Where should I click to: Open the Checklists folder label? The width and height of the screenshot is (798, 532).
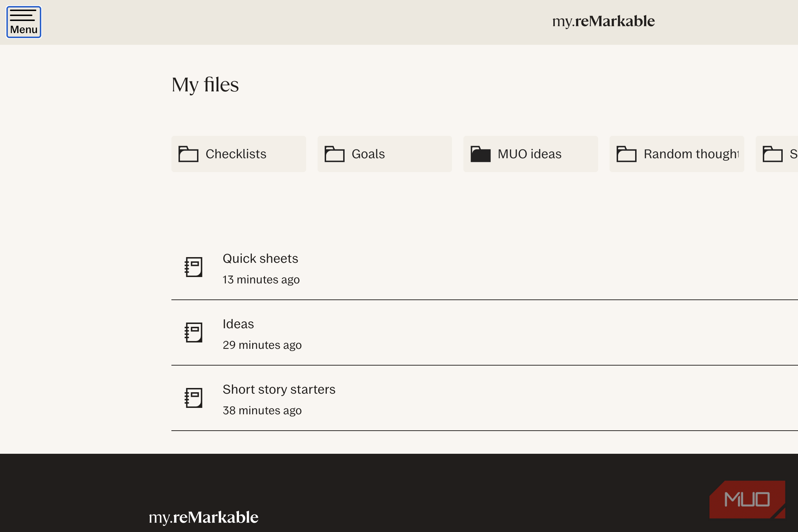point(236,154)
